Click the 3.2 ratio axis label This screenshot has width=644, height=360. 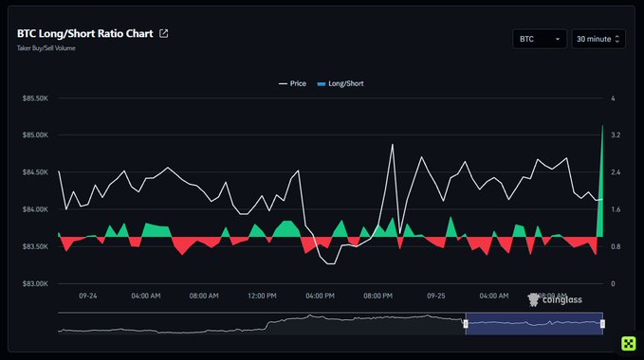pyautogui.click(x=616, y=135)
